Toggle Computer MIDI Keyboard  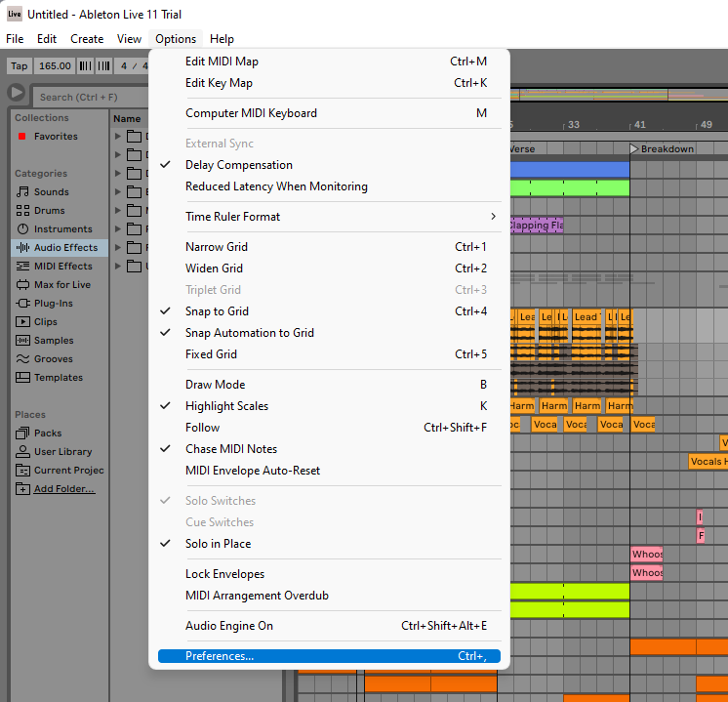tap(329, 113)
